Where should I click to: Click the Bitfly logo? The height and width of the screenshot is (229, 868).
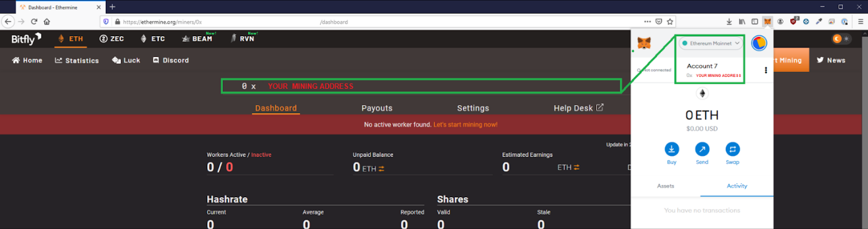pos(26,39)
